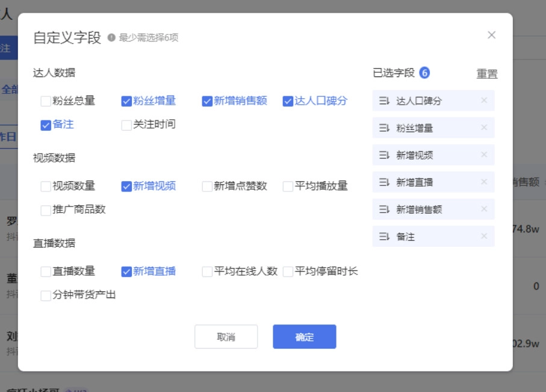
Task: Check the 视频数量 option
Action: coord(46,187)
